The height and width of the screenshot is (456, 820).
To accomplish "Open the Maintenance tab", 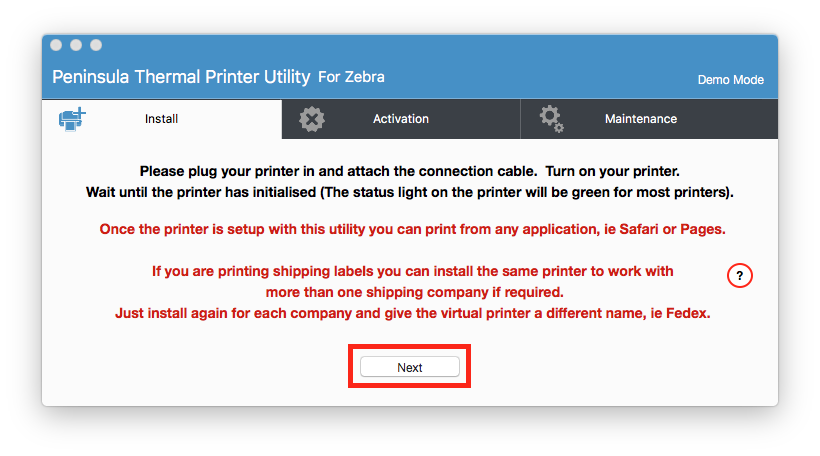I will coord(641,119).
